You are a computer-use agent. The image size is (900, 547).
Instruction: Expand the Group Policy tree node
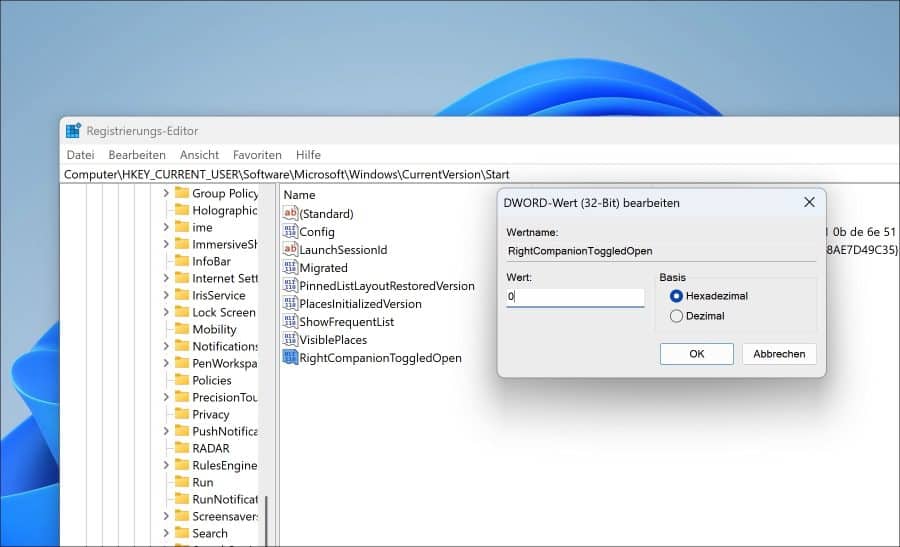tap(166, 193)
